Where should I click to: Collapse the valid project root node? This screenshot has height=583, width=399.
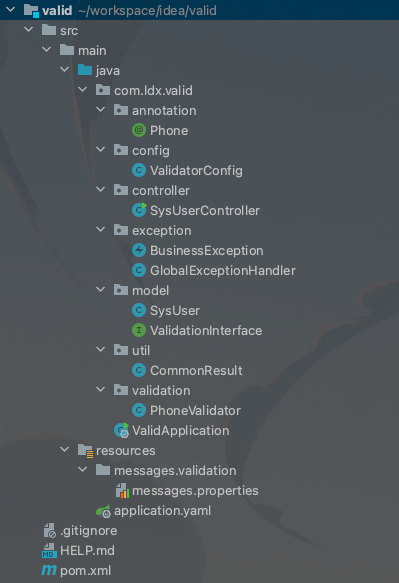[10, 10]
